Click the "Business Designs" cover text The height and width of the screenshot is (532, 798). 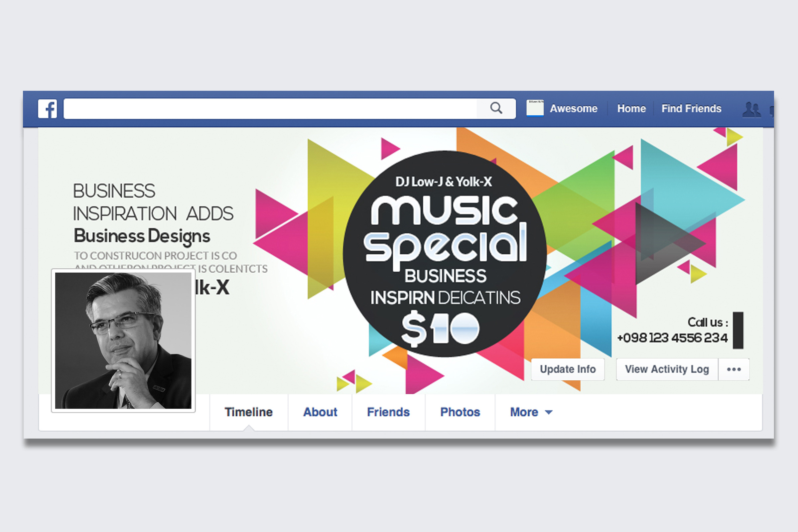[142, 236]
